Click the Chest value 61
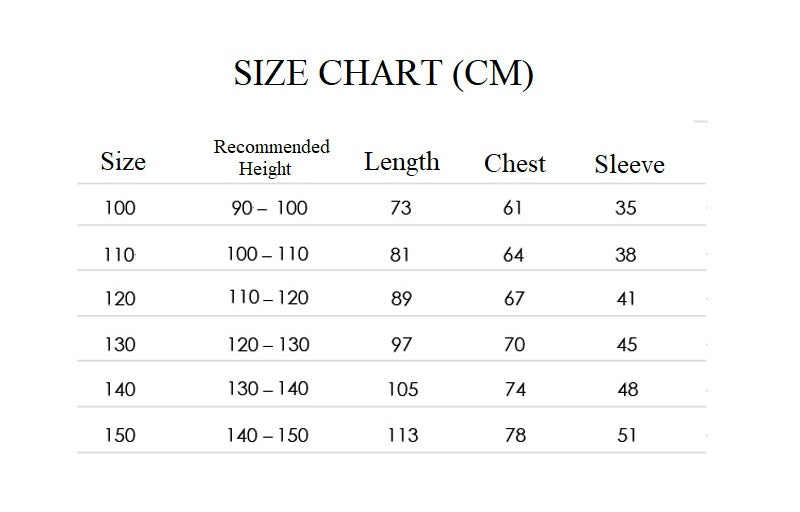This screenshot has height=512, width=800. (x=514, y=208)
